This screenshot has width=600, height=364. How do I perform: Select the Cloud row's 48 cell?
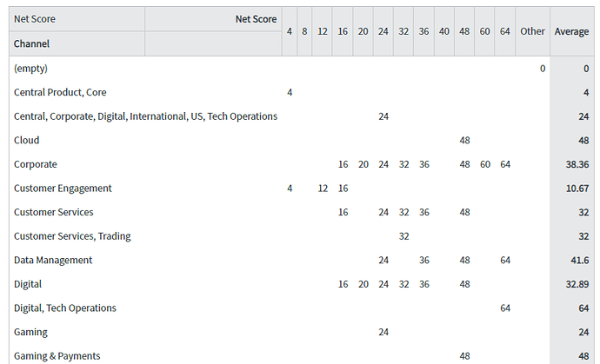click(x=464, y=141)
